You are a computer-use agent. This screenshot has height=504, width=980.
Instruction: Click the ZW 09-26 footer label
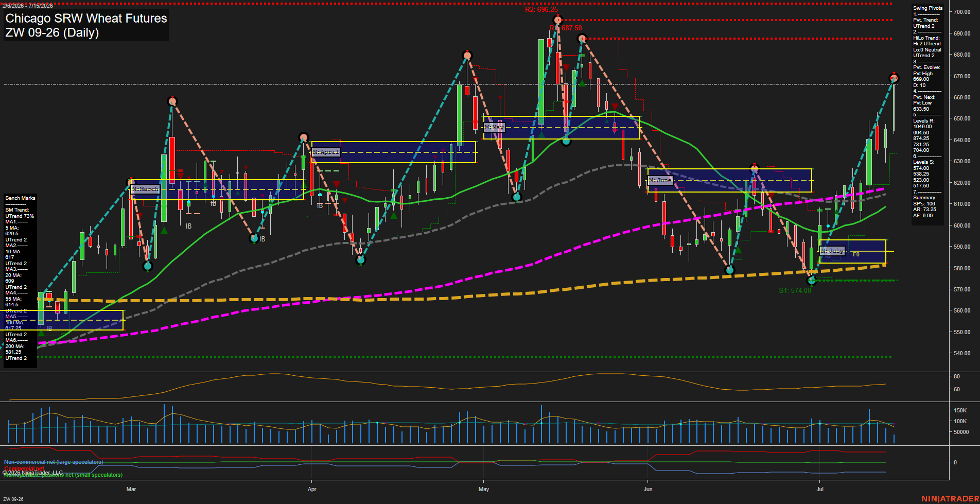[x=13, y=499]
